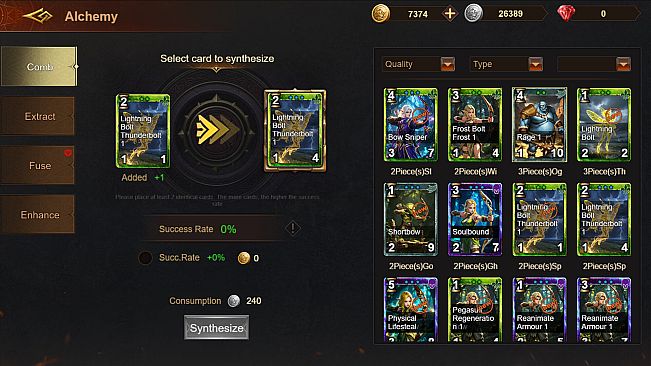The image size is (651, 366).
Task: Click the golden arrows synthesize emblem
Action: point(216,130)
